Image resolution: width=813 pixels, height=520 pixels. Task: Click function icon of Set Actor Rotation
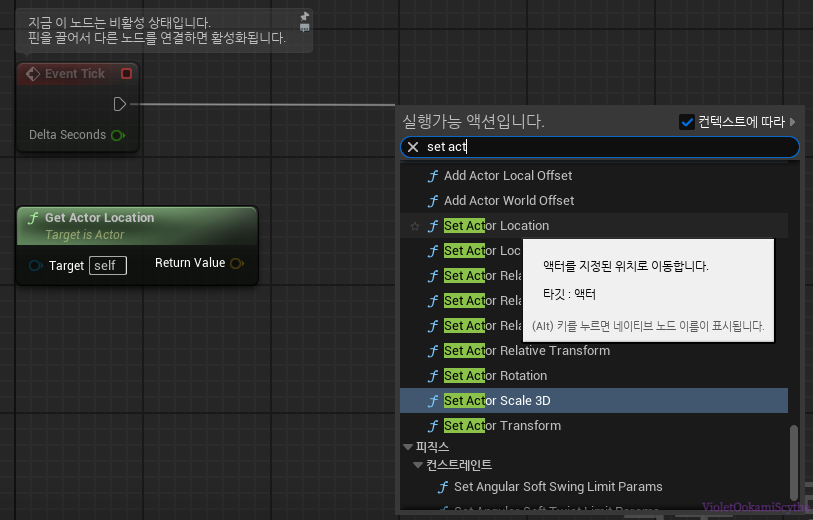coord(433,376)
